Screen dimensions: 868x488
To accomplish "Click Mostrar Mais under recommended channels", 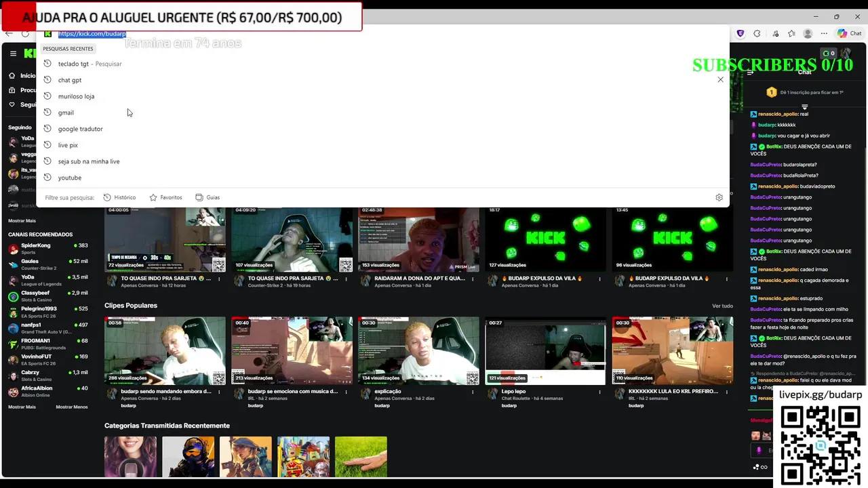I will point(22,407).
